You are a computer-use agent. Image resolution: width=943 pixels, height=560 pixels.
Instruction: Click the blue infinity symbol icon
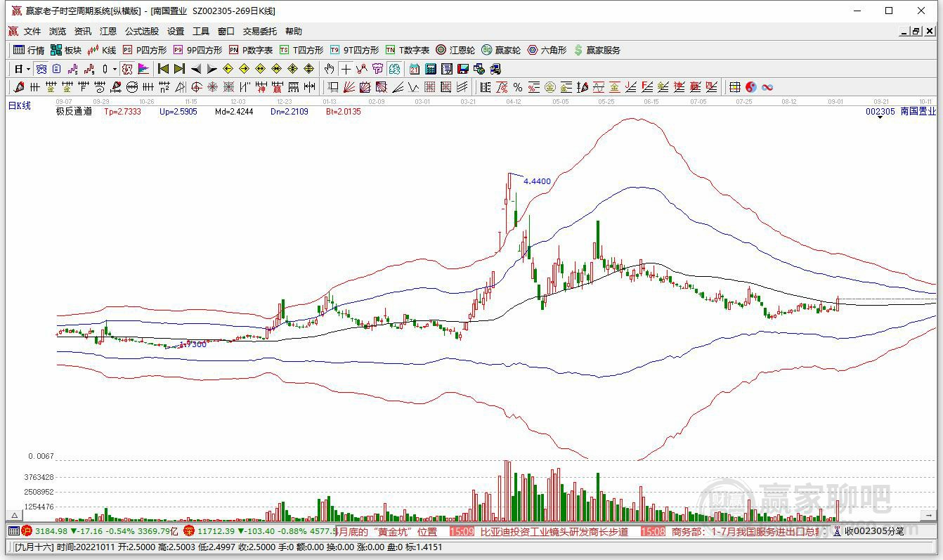(767, 87)
